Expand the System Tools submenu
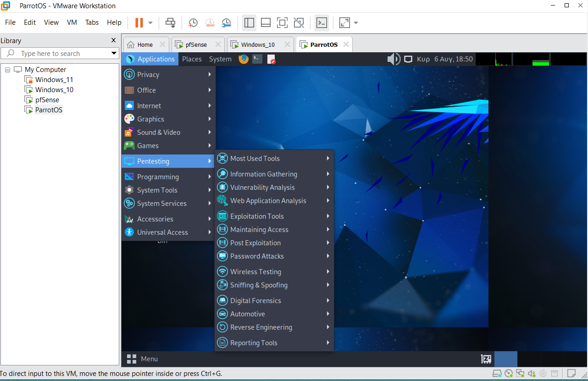The width and height of the screenshot is (588, 381). (168, 190)
